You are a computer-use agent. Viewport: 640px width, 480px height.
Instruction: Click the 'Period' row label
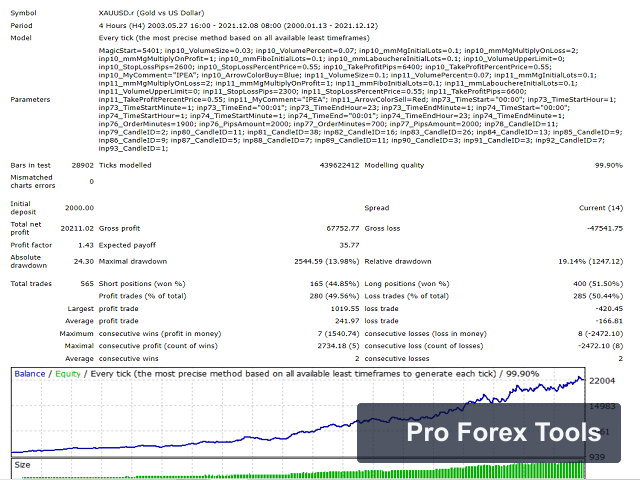click(x=21, y=26)
